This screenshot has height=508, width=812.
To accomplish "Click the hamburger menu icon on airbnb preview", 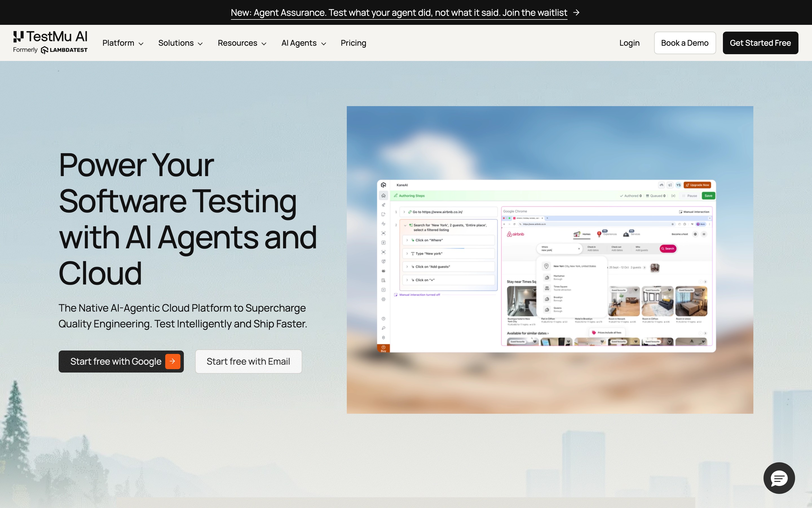I will [x=704, y=234].
